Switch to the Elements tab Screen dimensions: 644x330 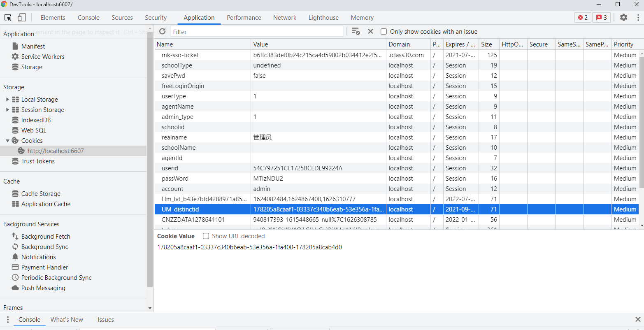coord(53,18)
